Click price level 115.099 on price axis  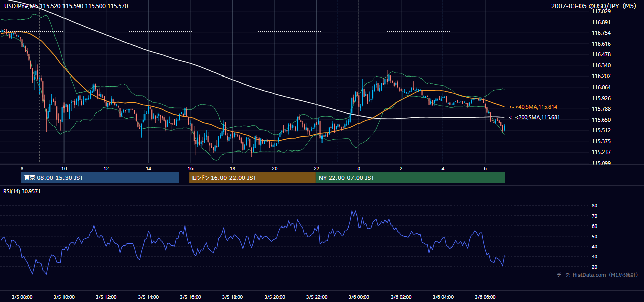point(601,163)
